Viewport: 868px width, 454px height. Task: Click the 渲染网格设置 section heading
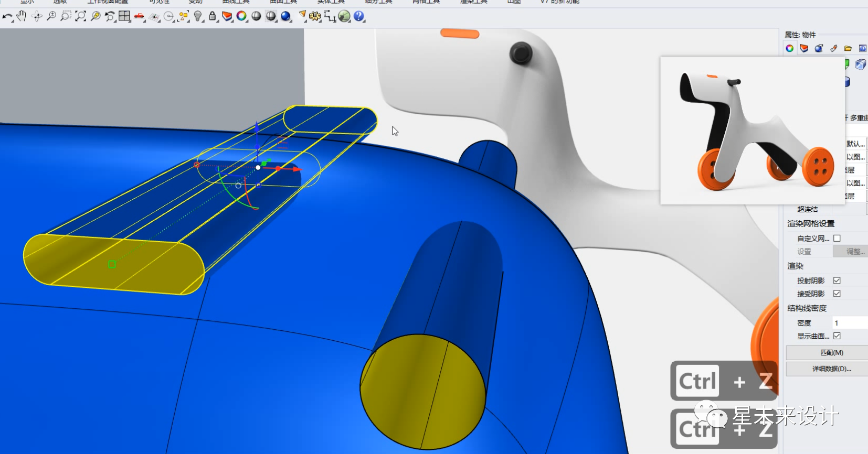pyautogui.click(x=811, y=224)
